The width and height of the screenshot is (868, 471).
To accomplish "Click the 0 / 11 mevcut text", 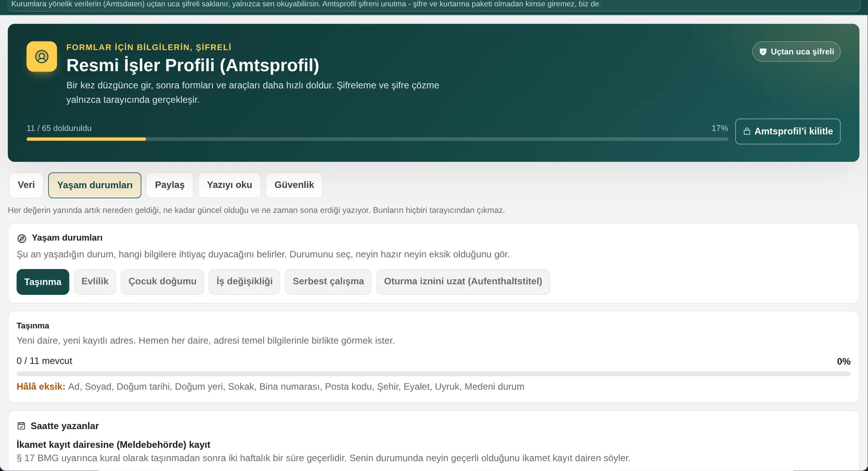I will pos(44,361).
